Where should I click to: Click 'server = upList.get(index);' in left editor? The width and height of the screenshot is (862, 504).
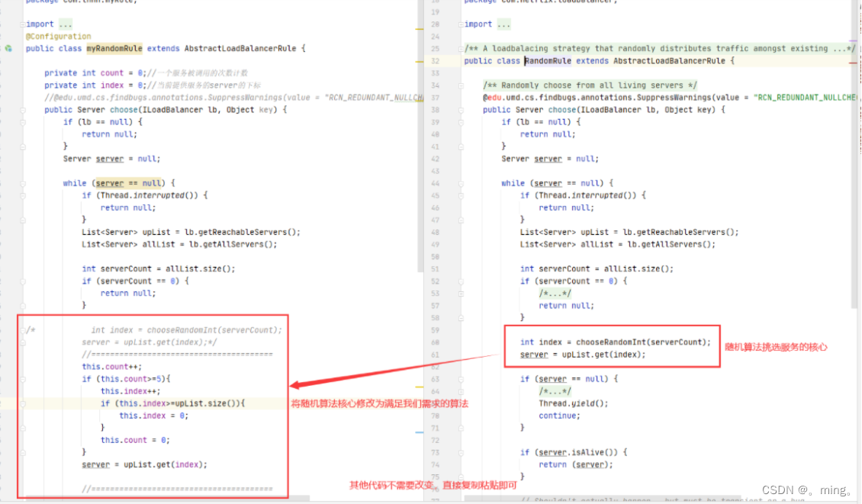click(145, 464)
